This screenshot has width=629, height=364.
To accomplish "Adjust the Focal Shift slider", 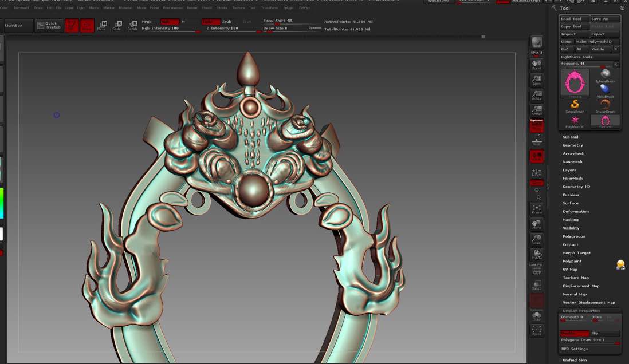I will tap(292, 21).
